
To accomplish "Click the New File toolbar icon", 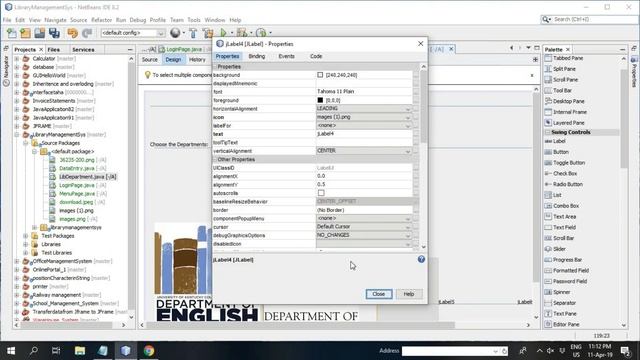I will point(11,33).
